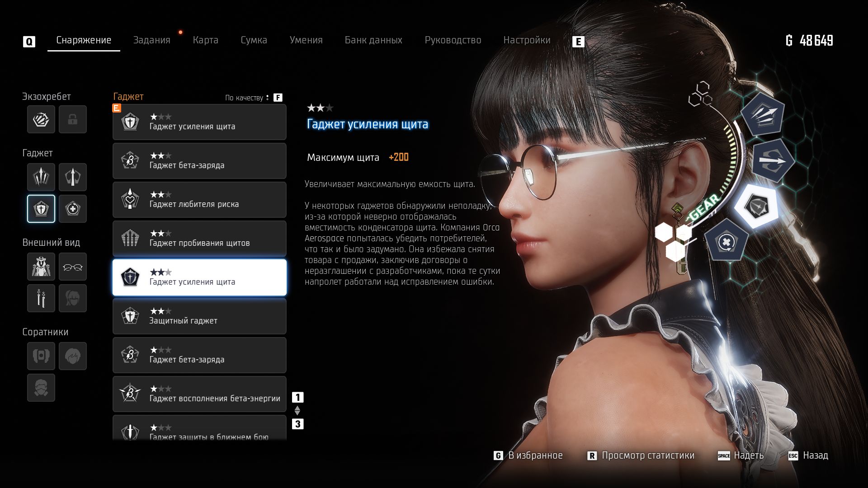
Task: Open Просмотр статистики stats view
Action: pyautogui.click(x=647, y=455)
